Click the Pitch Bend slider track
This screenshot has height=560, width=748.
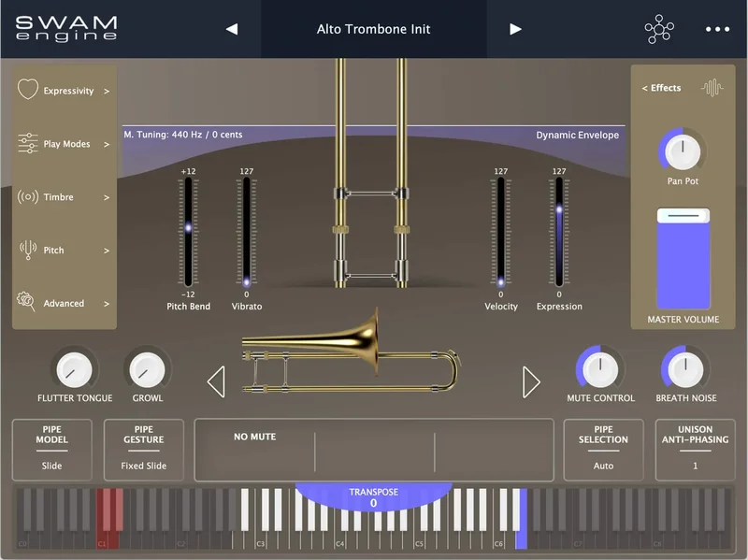pos(189,232)
